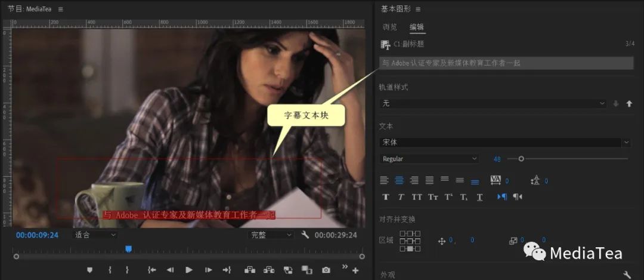This screenshot has height=280, width=644.
Task: Click the track style down arrow
Action: click(615, 104)
